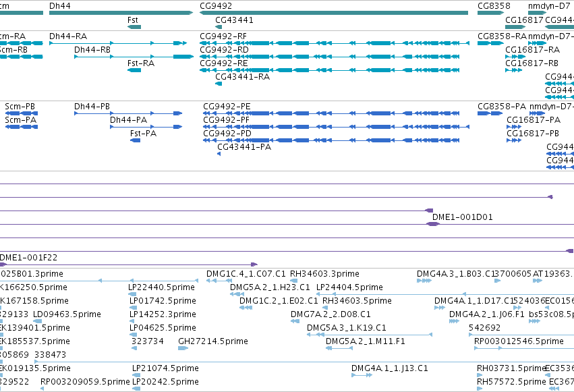574x392 pixels.
Task: Select the CG8358 gene bar
Action: point(490,13)
